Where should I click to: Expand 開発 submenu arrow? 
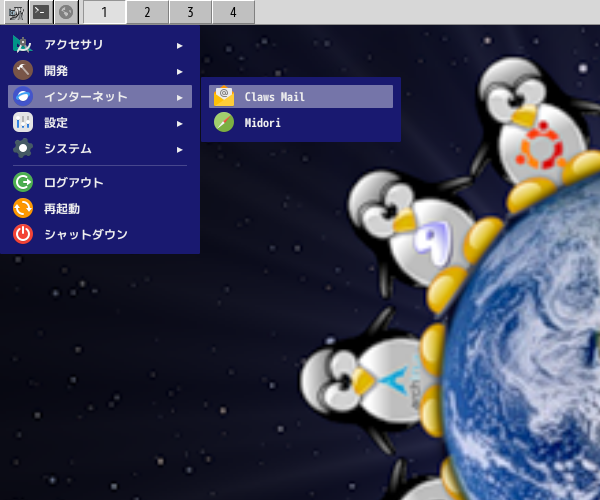click(x=179, y=72)
